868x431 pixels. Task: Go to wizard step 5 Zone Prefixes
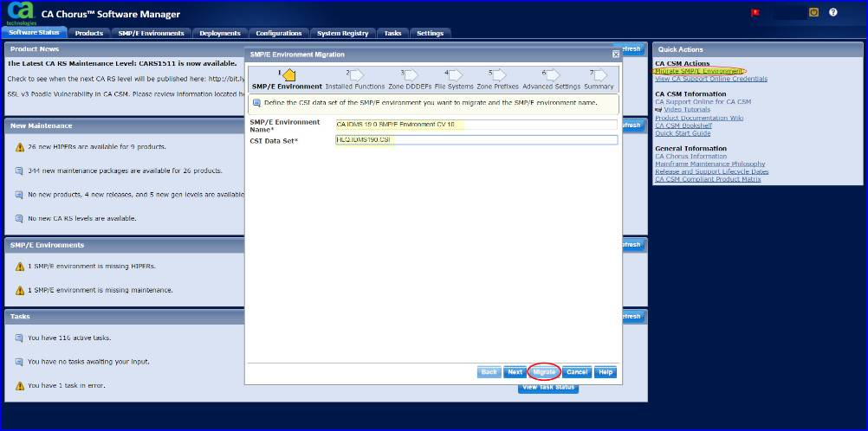(497, 75)
